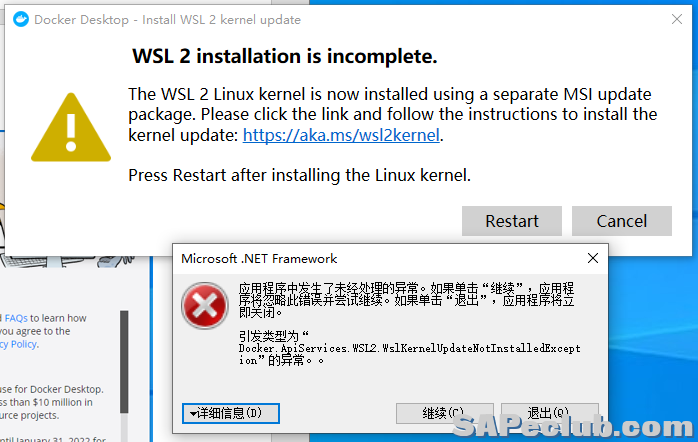Open the aka.ms/wsl2kernel link
This screenshot has width=698, height=442.
(341, 135)
